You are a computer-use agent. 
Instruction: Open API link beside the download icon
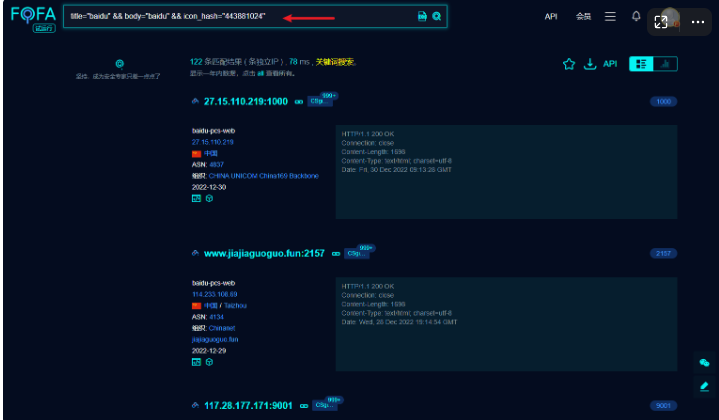pos(610,64)
